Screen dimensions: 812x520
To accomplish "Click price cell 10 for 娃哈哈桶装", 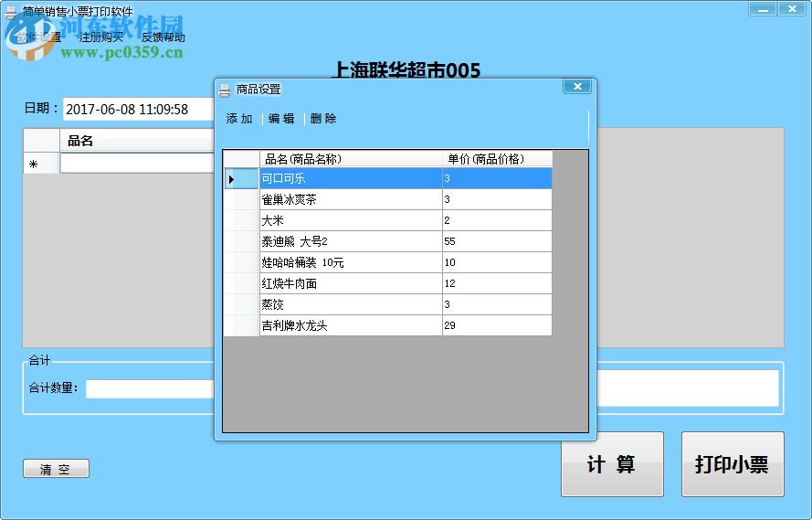I will [497, 262].
